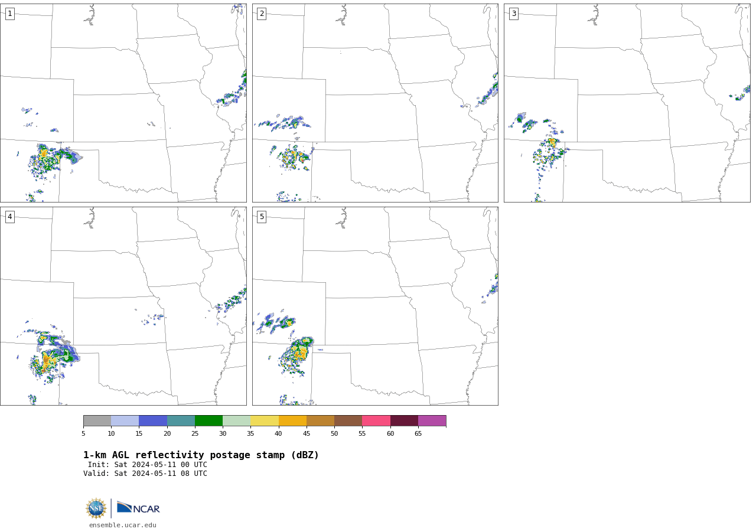Click the gray 5-10 dBZ color swatch
Image resolution: width=756 pixels, height=532 pixels.
point(97,420)
